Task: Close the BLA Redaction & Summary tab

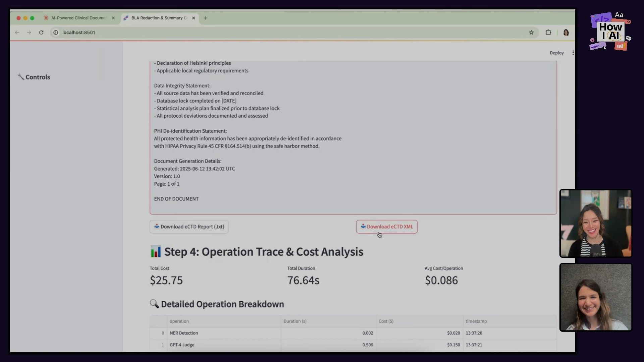Action: [194, 18]
